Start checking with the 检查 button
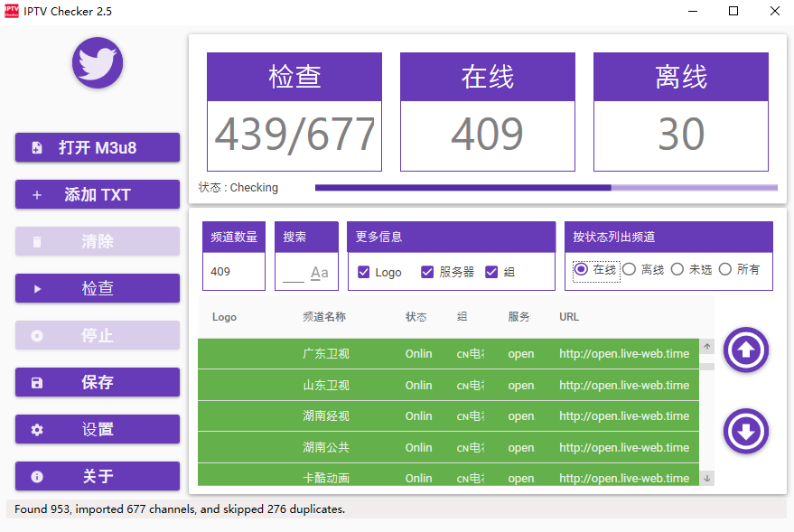This screenshot has height=532, width=794. 98,288
